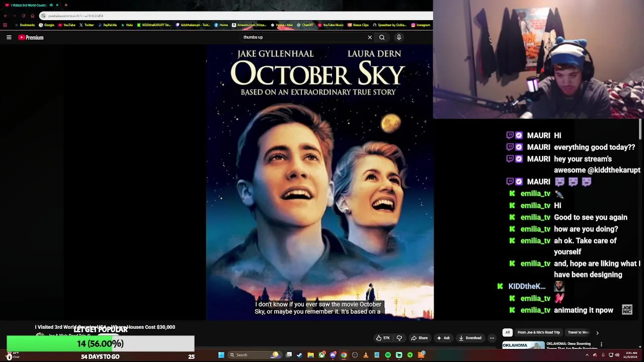Open the Facebook Home bookmark
Image resolution: width=644 pixels, height=362 pixels.
pyautogui.click(x=221, y=25)
